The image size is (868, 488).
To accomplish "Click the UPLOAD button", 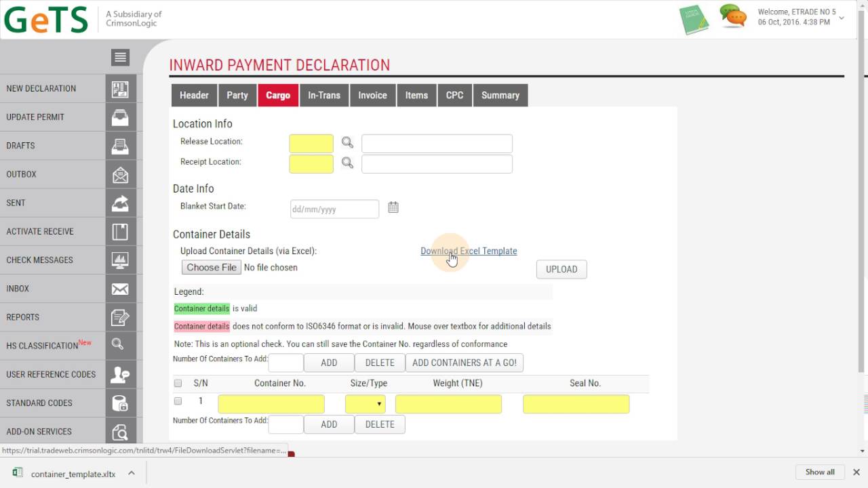I will point(561,269).
